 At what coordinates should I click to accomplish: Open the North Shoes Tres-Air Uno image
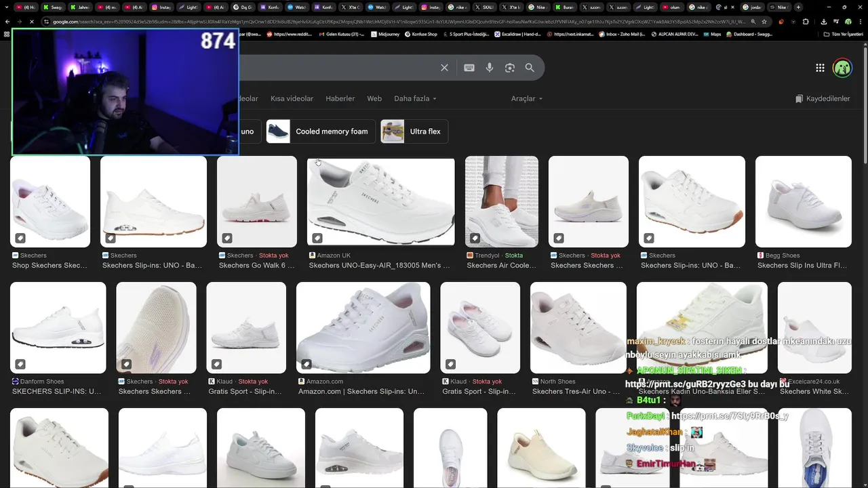coord(578,327)
